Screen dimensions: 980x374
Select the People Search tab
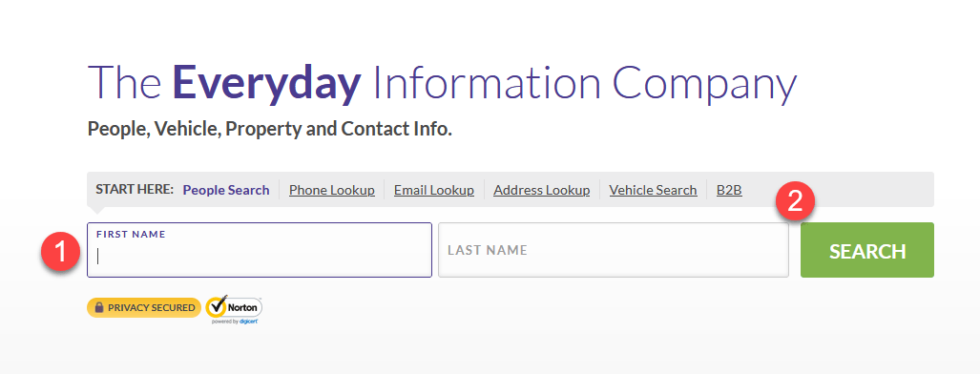tap(225, 190)
